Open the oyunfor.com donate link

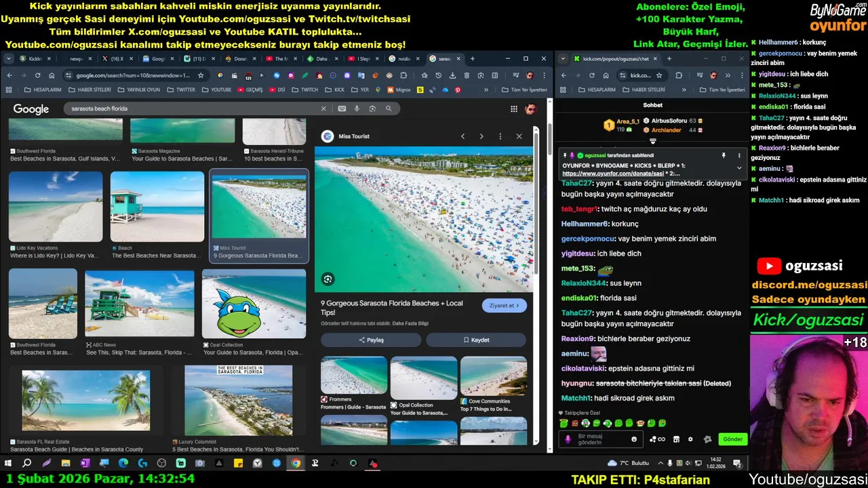pos(613,174)
